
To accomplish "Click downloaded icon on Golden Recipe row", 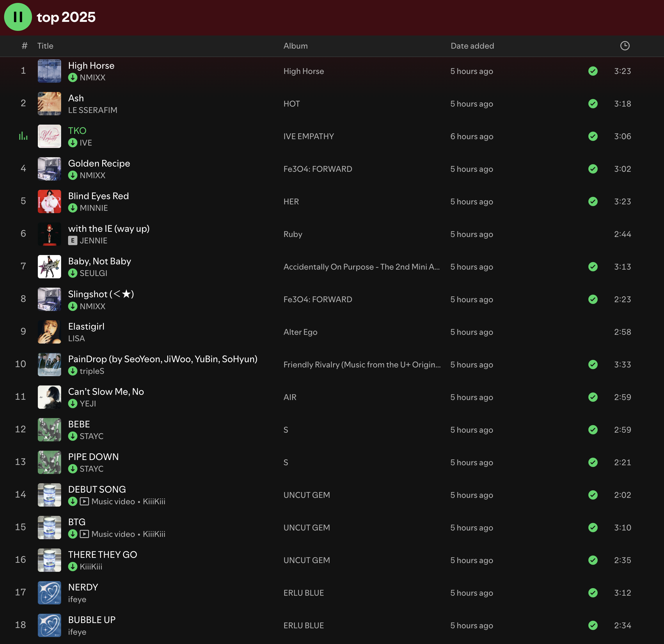I will click(x=72, y=175).
